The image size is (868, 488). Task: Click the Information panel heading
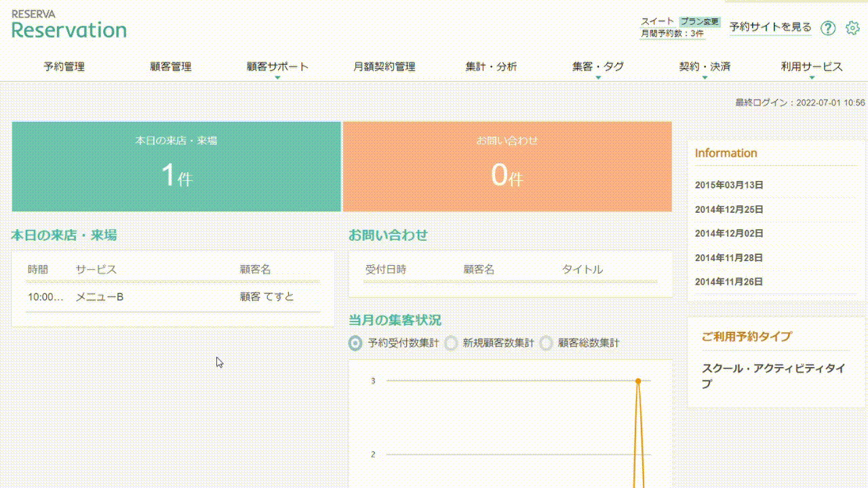tap(726, 153)
